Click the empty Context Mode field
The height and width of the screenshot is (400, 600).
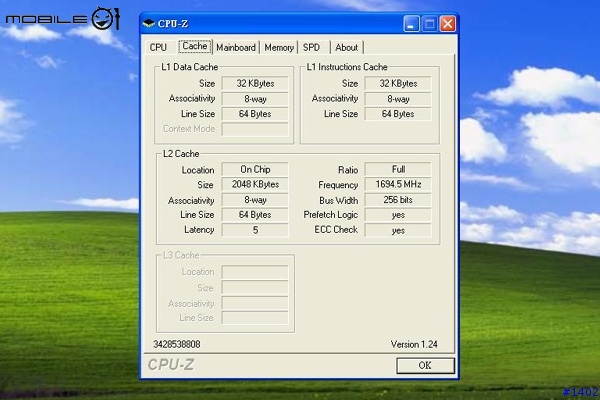[x=255, y=129]
